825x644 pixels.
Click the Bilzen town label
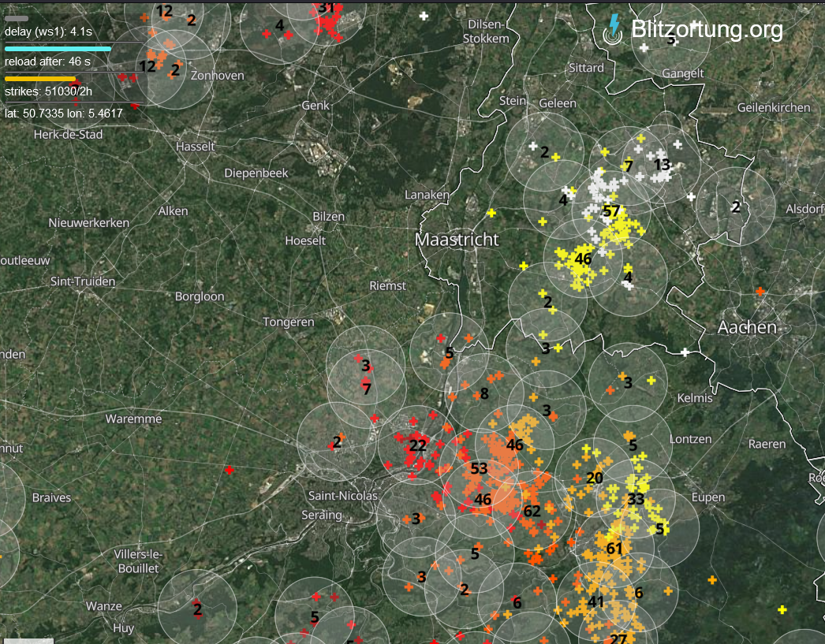(x=329, y=217)
